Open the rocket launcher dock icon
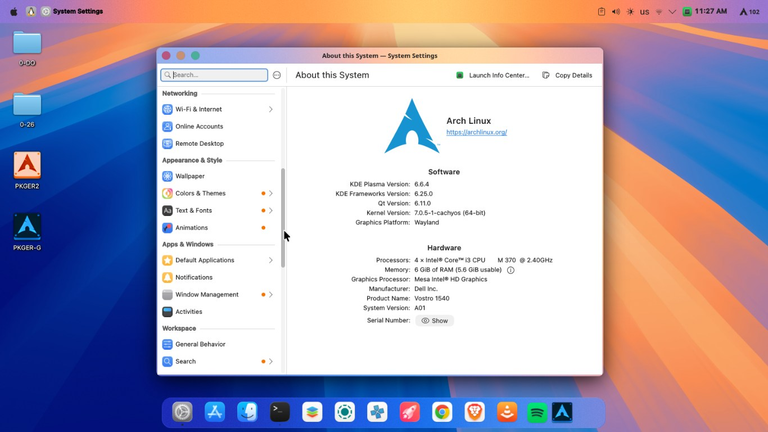The width and height of the screenshot is (768, 432). coord(409,412)
